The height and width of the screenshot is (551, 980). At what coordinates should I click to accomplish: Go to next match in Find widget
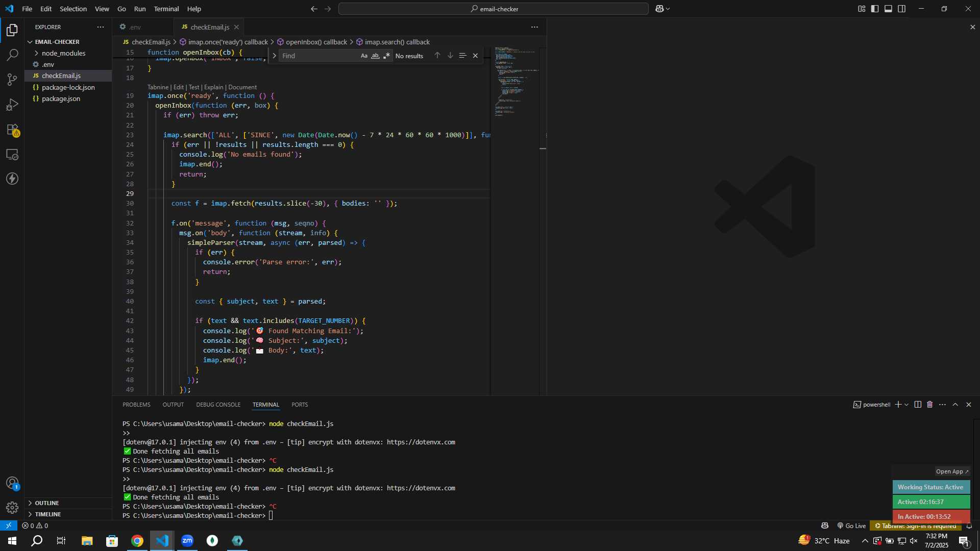(450, 56)
